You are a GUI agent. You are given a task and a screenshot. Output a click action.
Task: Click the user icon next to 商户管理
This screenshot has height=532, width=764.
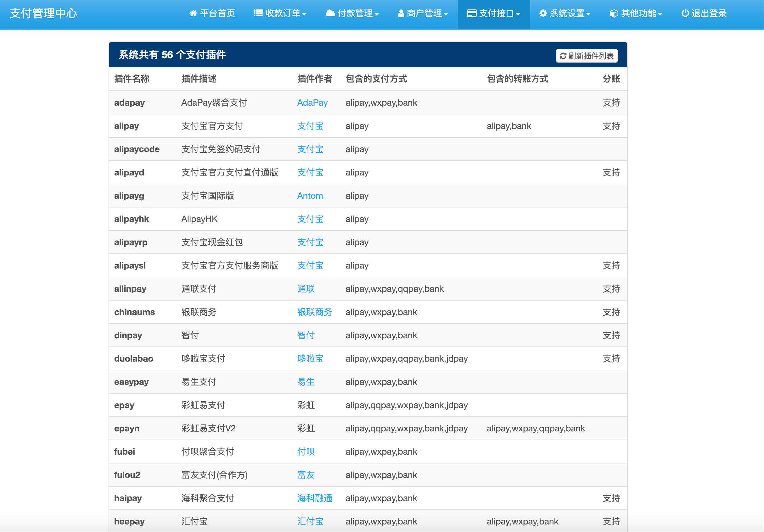point(401,13)
